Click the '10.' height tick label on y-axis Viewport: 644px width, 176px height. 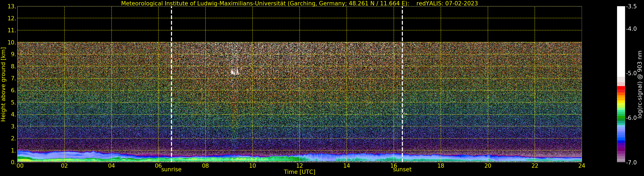pyautogui.click(x=12, y=43)
